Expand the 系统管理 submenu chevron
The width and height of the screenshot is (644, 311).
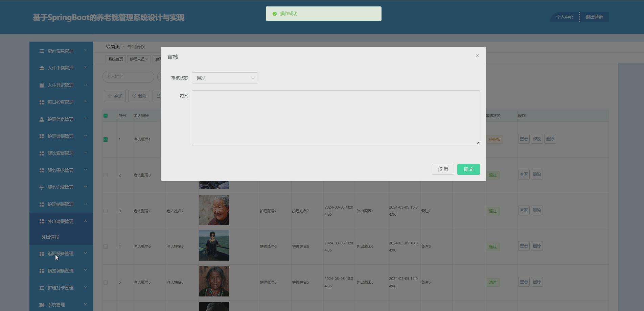coord(86,304)
